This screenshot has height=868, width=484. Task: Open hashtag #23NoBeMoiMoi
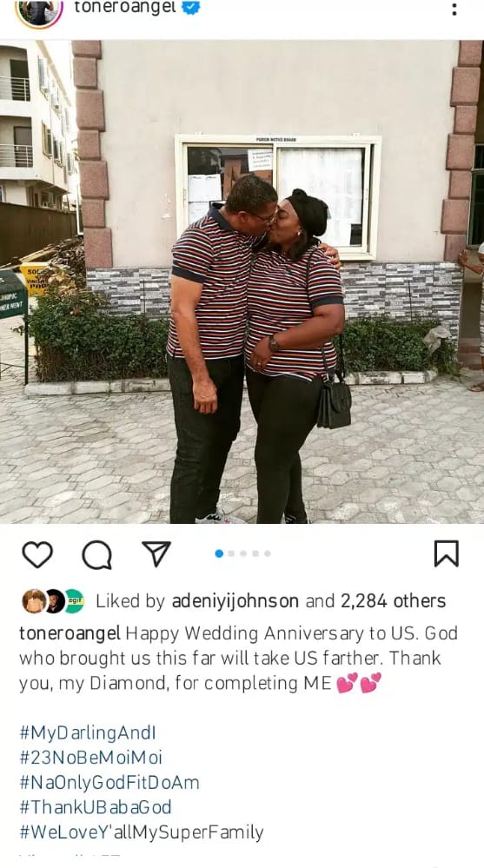click(91, 758)
